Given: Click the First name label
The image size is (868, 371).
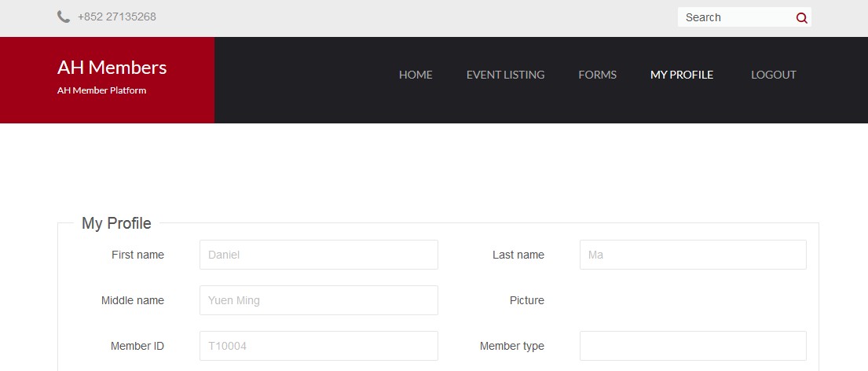Looking at the screenshot, I should coord(137,255).
